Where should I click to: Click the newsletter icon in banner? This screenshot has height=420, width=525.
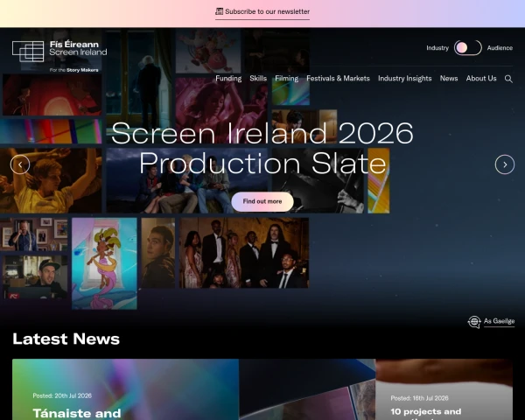pos(219,11)
